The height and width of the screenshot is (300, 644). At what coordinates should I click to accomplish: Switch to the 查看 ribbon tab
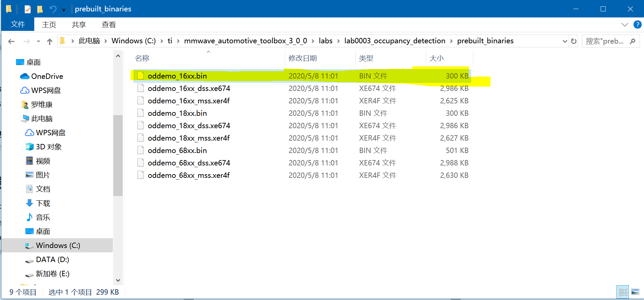click(x=109, y=25)
